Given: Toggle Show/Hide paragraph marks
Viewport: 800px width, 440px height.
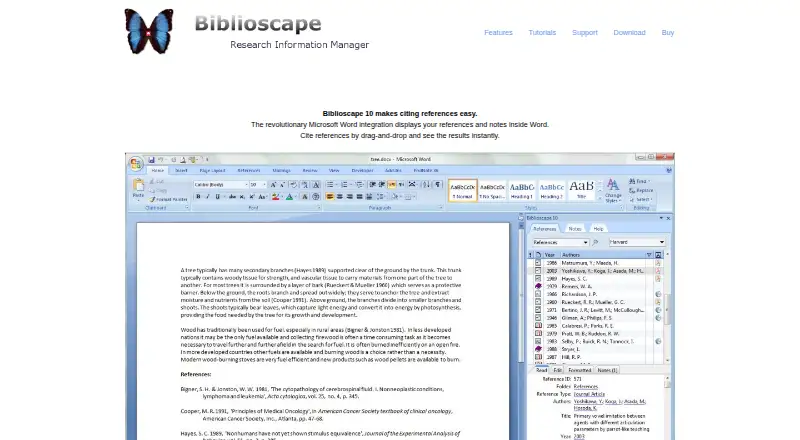Looking at the screenshot, I should [437, 185].
